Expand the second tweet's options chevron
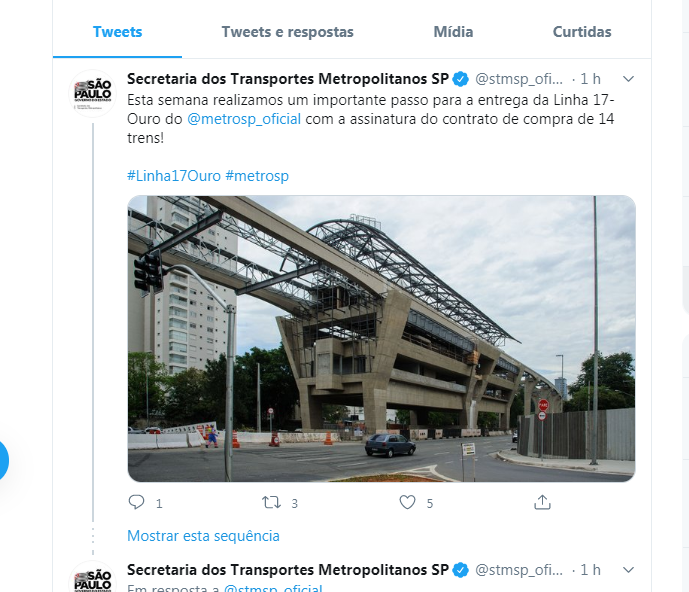The width and height of the screenshot is (689, 592). 628,570
